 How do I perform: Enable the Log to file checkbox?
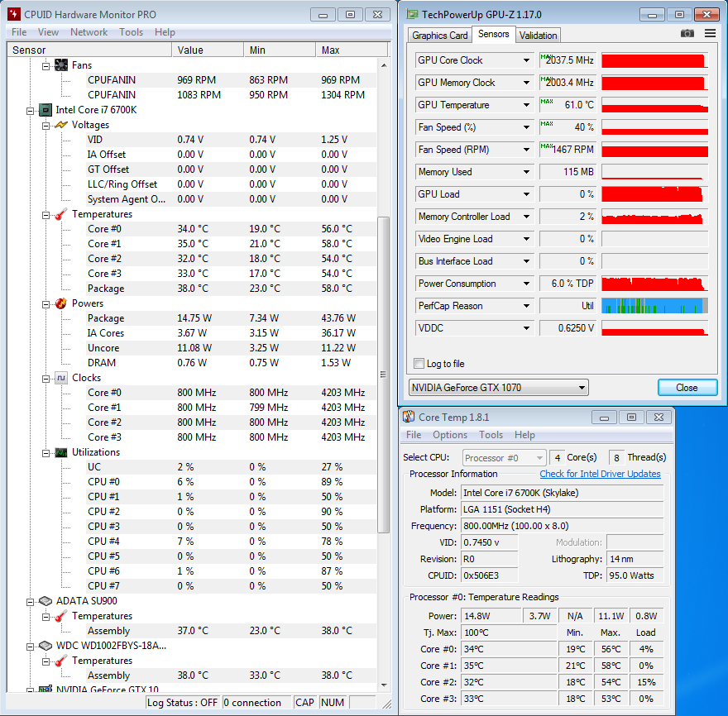(x=419, y=363)
